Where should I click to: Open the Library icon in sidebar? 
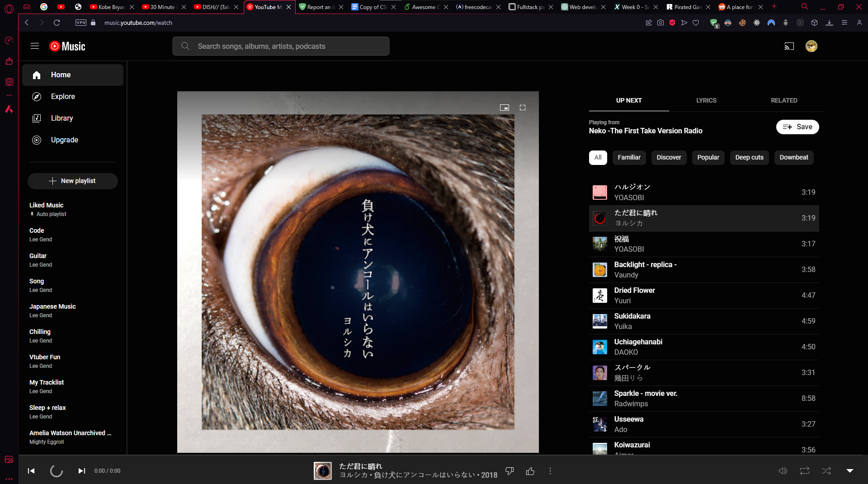(37, 118)
